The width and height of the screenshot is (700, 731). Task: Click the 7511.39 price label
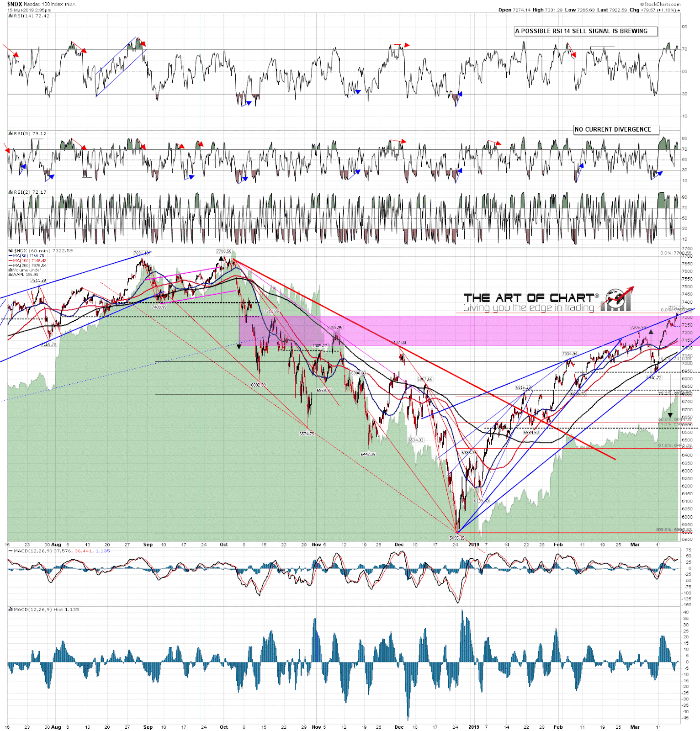[38, 281]
